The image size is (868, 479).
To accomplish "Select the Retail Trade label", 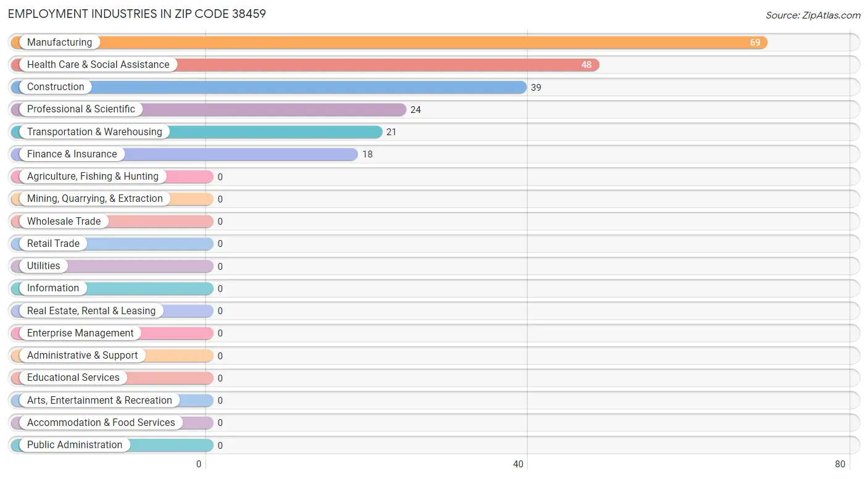I will click(53, 244).
